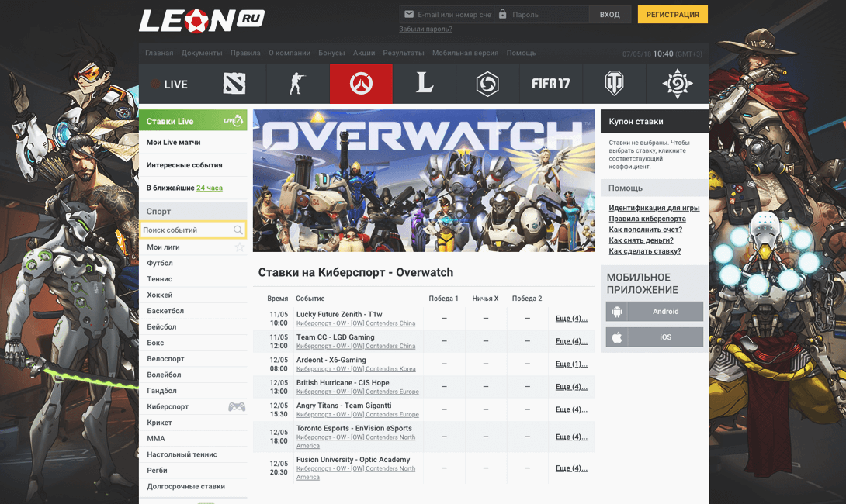Click the Live stopwatch icon in Ставки Live
The image size is (846, 504).
point(234,121)
